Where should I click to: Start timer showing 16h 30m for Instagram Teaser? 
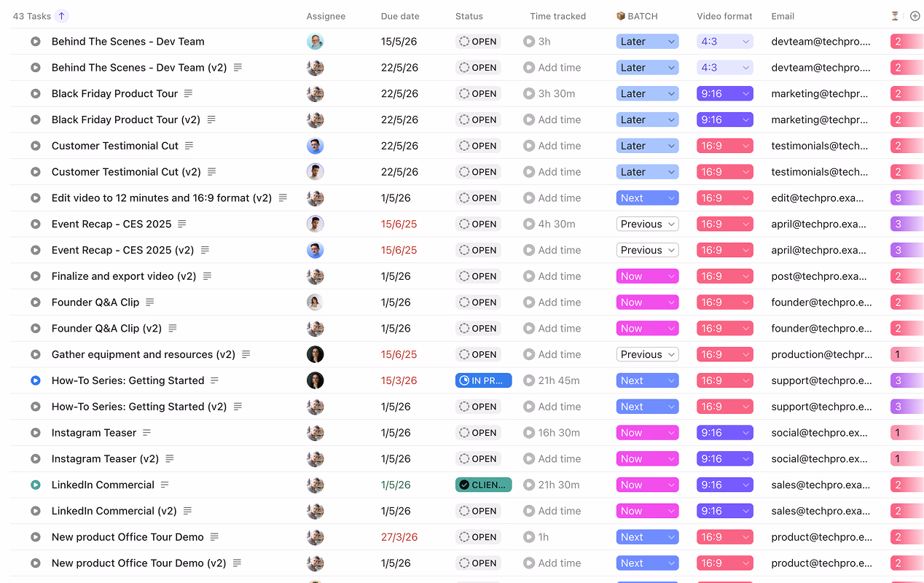click(x=529, y=433)
